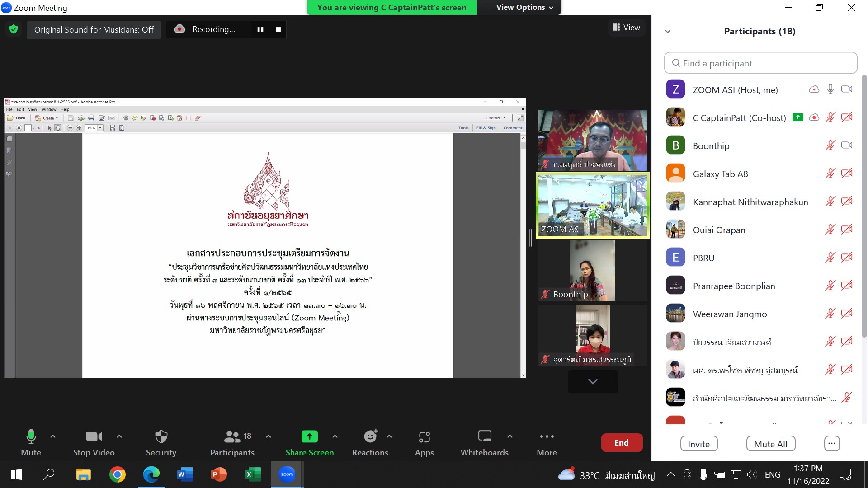The height and width of the screenshot is (488, 868).
Task: Expand arrow next to Reactions
Action: tap(389, 436)
